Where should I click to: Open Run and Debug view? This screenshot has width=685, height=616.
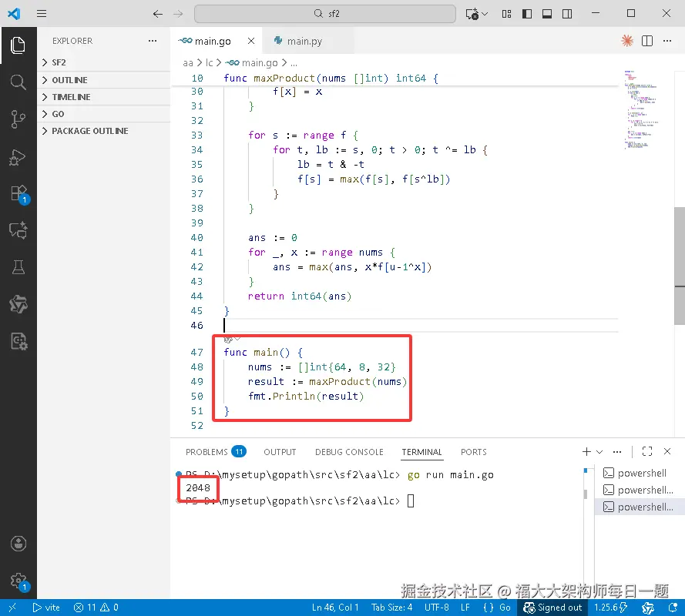(18, 157)
